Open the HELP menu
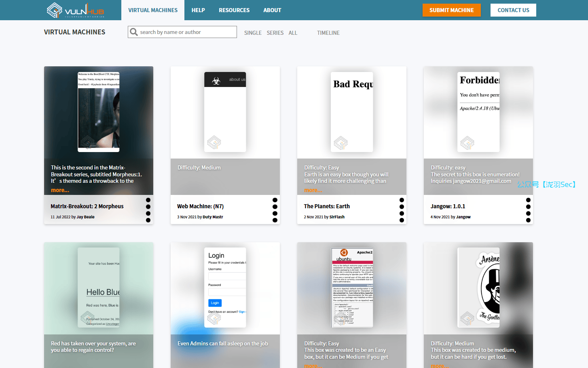The width and height of the screenshot is (588, 368). coord(198,10)
